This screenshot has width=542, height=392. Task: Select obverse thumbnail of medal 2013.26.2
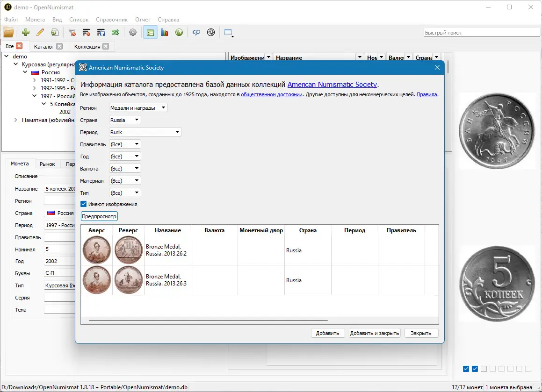(97, 250)
